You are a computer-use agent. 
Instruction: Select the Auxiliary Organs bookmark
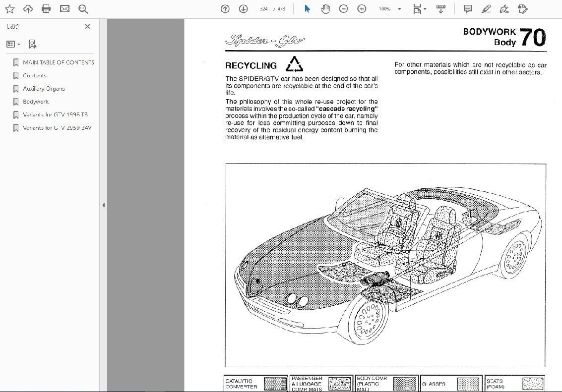click(x=44, y=88)
